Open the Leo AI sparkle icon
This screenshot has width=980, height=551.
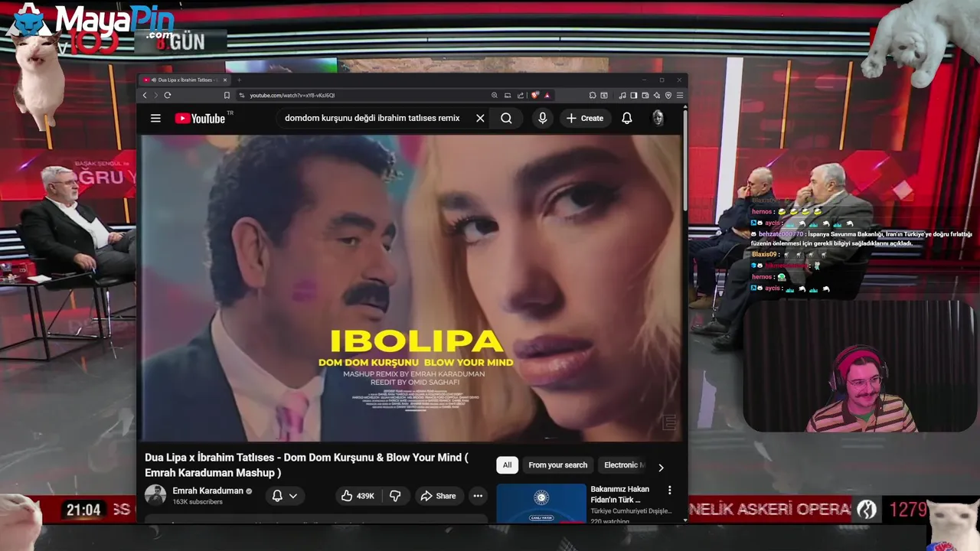tap(657, 95)
